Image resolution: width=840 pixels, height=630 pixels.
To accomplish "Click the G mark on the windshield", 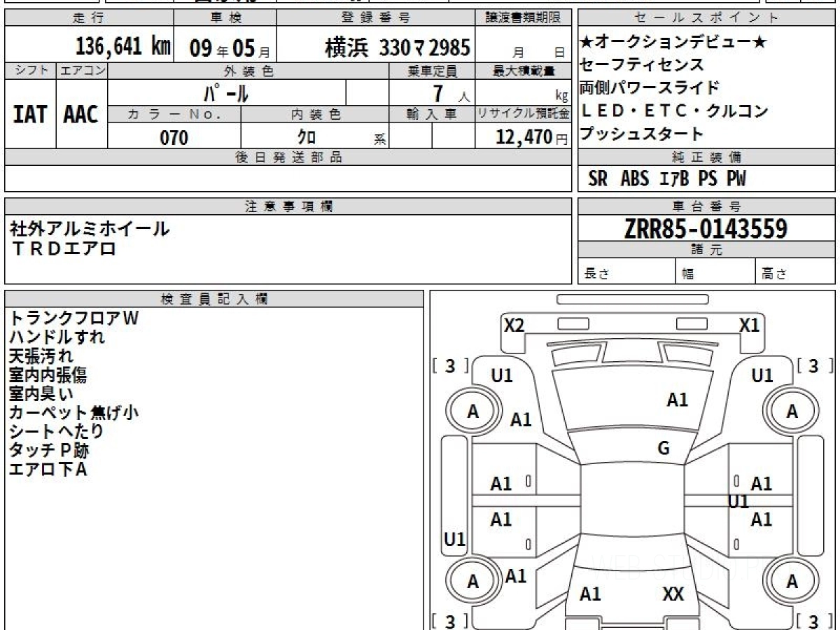I will 663,449.
